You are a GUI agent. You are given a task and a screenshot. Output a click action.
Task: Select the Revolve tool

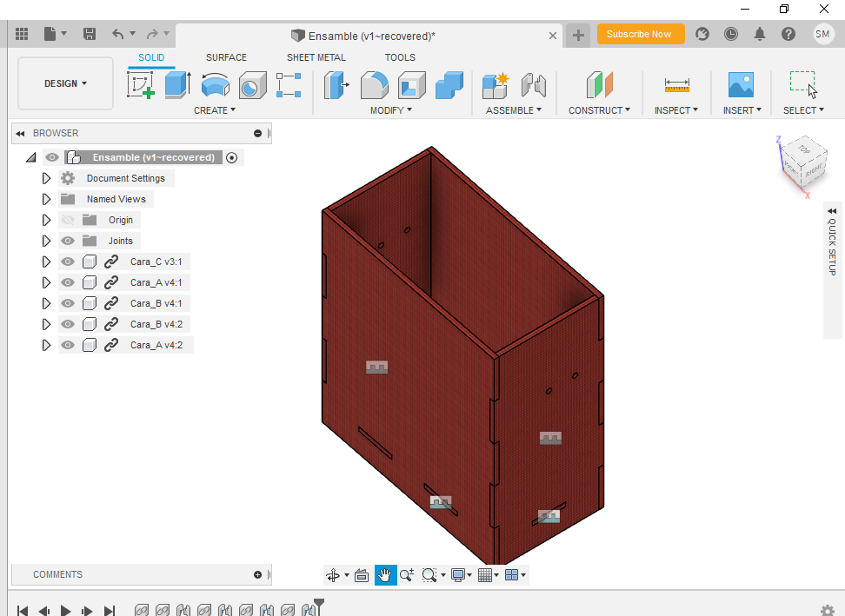(x=215, y=85)
